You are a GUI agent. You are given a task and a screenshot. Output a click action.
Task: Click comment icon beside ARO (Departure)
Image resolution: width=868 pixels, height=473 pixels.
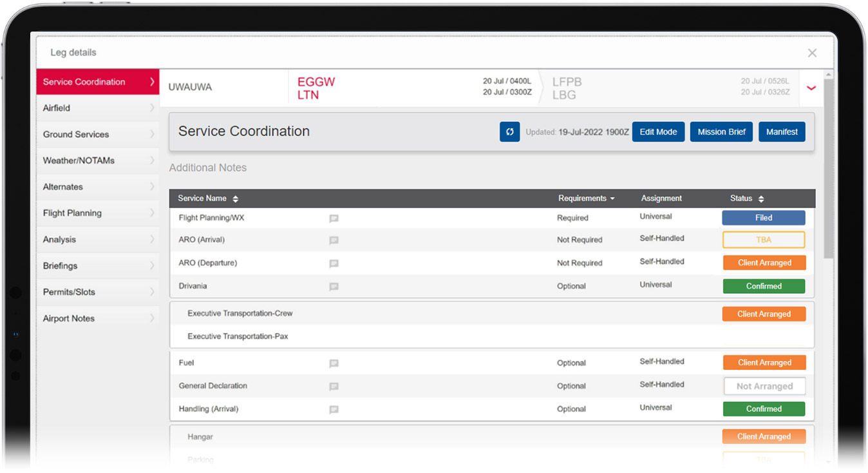click(x=334, y=264)
